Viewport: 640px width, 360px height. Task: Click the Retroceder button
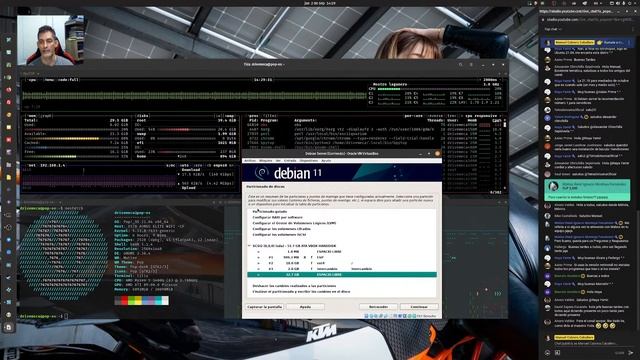point(378,307)
